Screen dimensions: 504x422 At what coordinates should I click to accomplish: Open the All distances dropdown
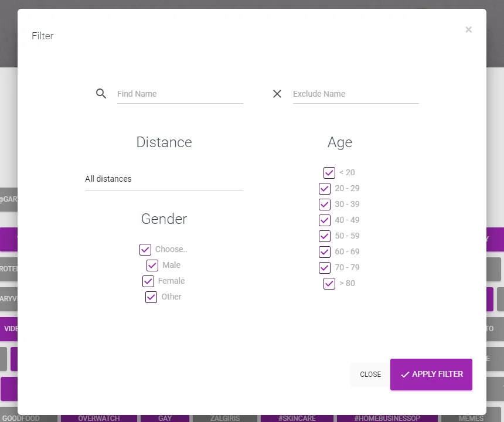point(164,179)
